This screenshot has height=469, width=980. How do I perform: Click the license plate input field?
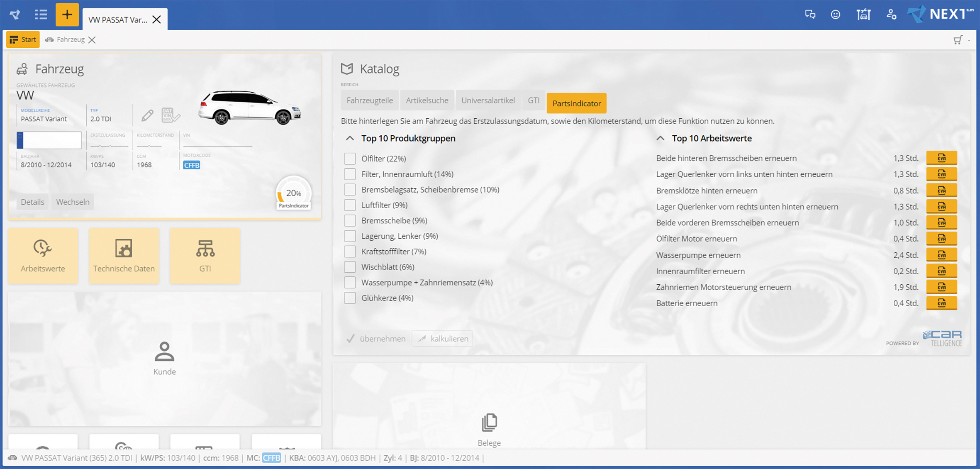(x=49, y=140)
